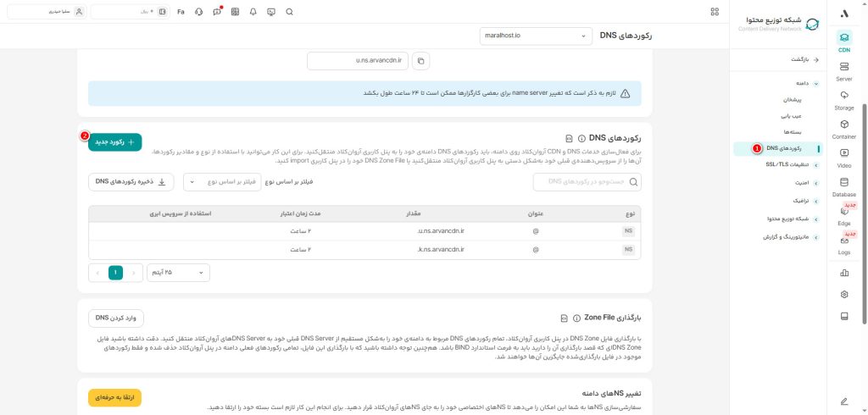Image resolution: width=868 pixels, height=415 pixels.
Task: Click the Arvan logo at top
Action: (x=844, y=14)
